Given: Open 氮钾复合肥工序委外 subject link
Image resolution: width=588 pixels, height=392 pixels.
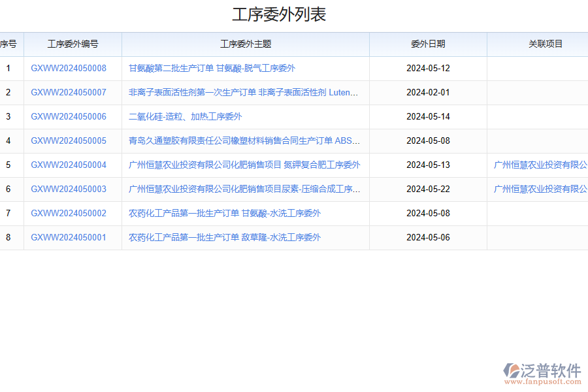Looking at the screenshot, I should click(244, 165).
